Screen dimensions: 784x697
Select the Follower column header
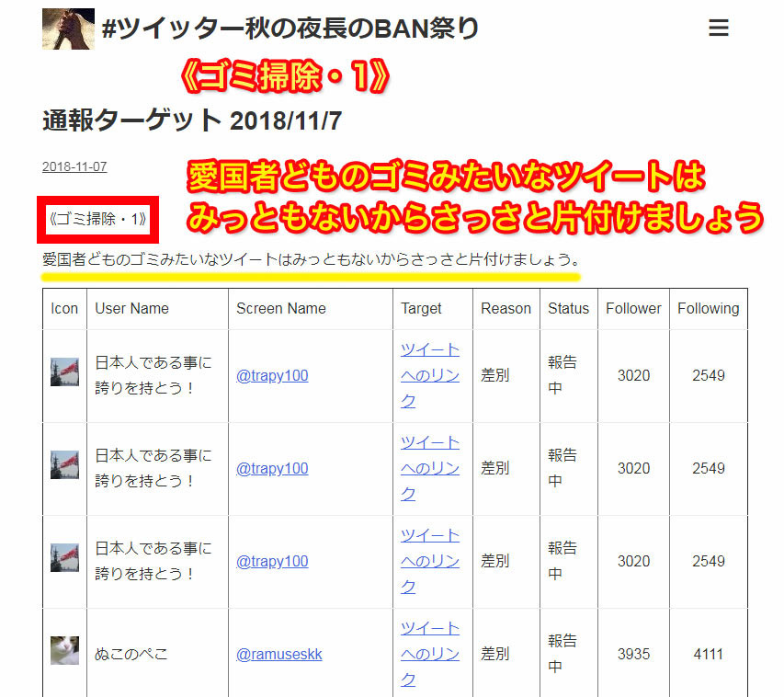coord(633,309)
